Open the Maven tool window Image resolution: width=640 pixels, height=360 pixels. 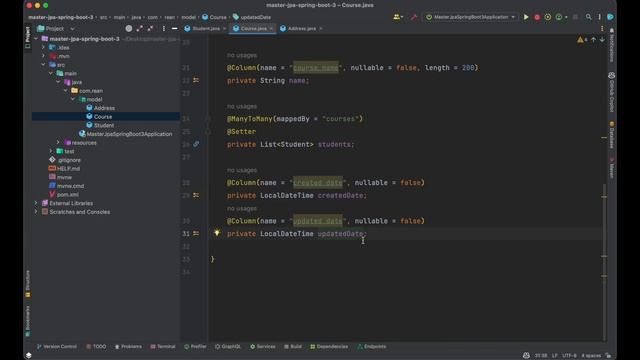tap(611, 167)
